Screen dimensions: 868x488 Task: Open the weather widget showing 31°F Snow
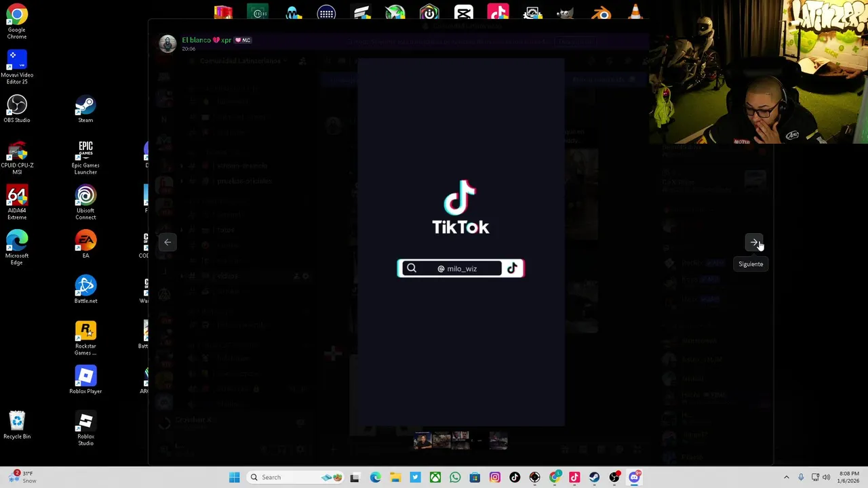22,477
